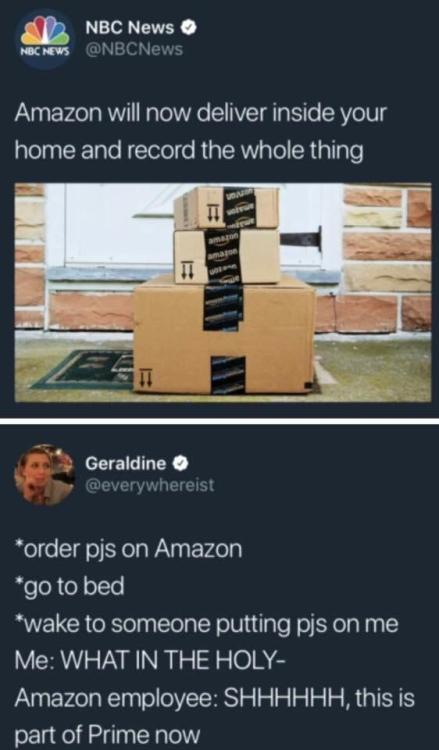Open the Geraldine display name
Screen dimensions: 439x750
(x=126, y=463)
